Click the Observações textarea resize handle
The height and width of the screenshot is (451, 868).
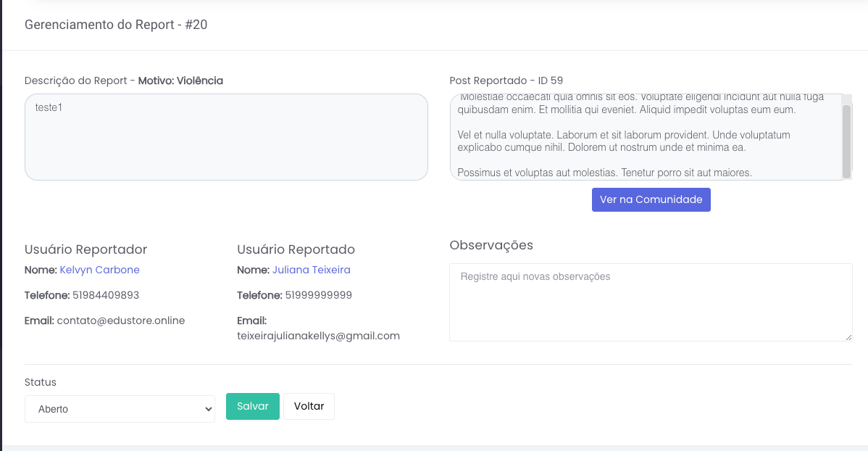(x=848, y=337)
